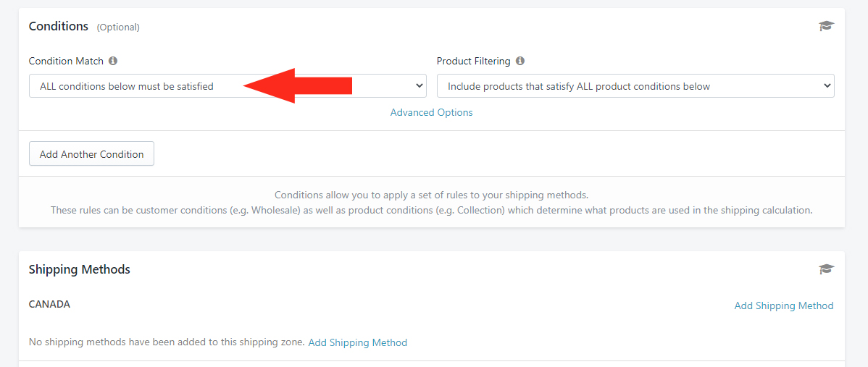
Task: Select the Conditions section heading
Action: click(x=59, y=26)
